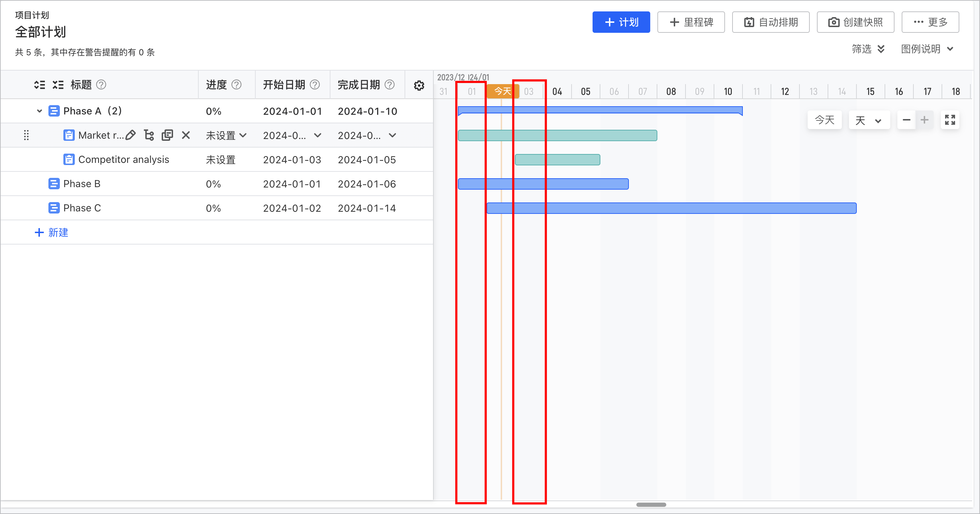Viewport: 980px width, 514px height.
Task: Select the Phase A Gantt bar
Action: tap(600, 111)
